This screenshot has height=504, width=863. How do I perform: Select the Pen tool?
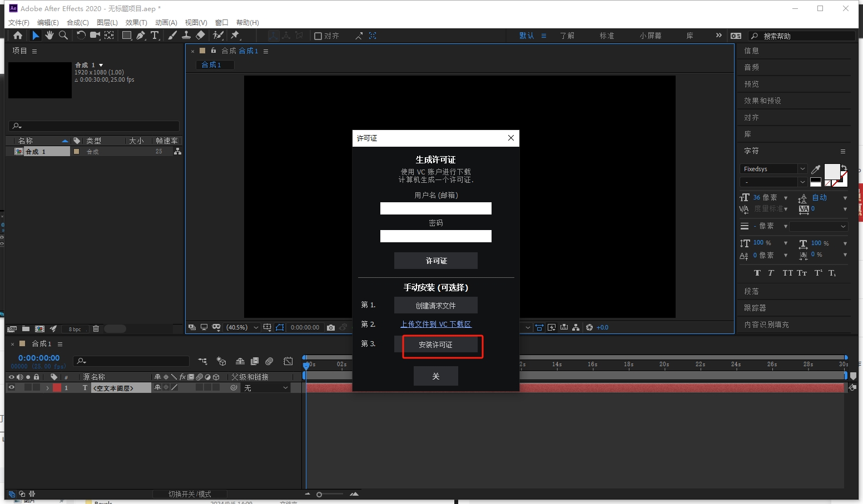point(141,36)
